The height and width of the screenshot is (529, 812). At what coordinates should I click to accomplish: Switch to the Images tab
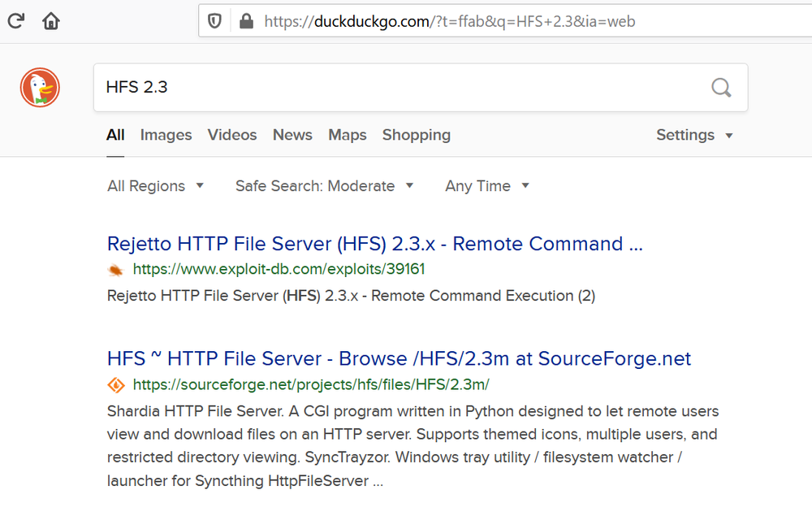coord(166,135)
